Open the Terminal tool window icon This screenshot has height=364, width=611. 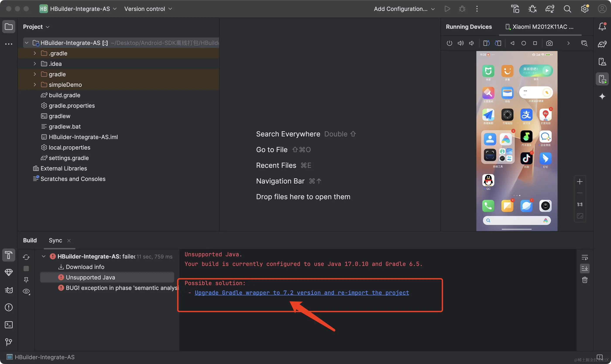pos(9,325)
